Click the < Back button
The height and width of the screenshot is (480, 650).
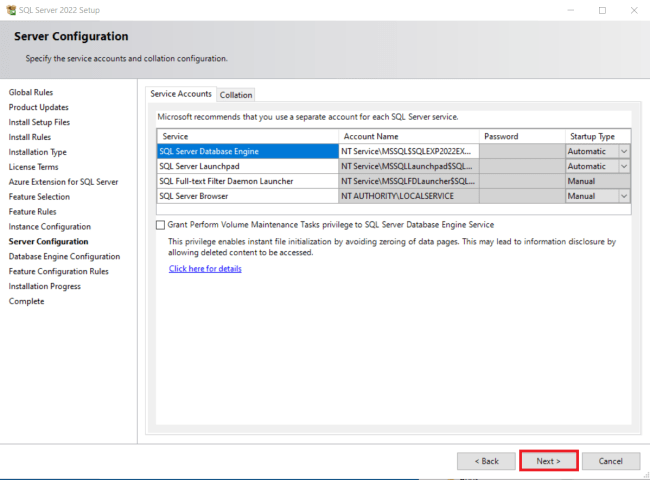click(486, 461)
